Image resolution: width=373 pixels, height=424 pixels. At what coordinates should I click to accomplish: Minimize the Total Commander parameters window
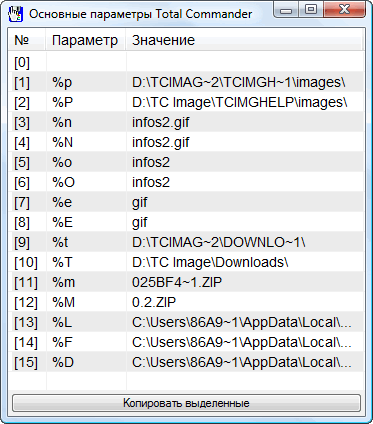pos(286,10)
